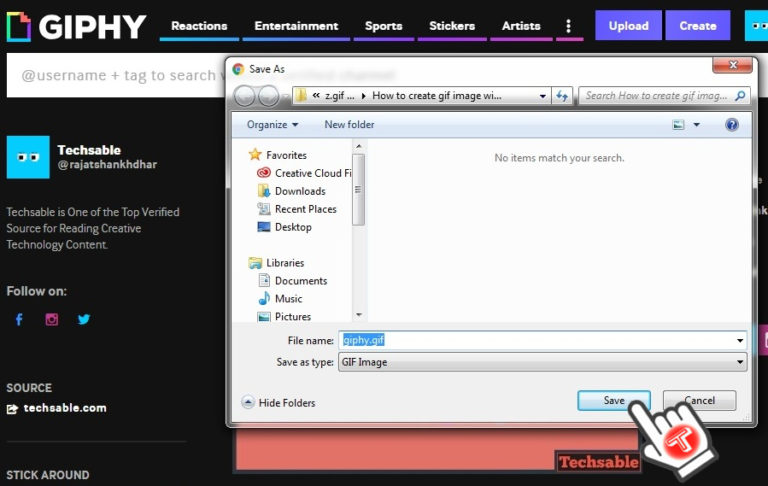Click the Techsable channel avatar
Viewport: 768px width, 486px height.
coord(28,157)
